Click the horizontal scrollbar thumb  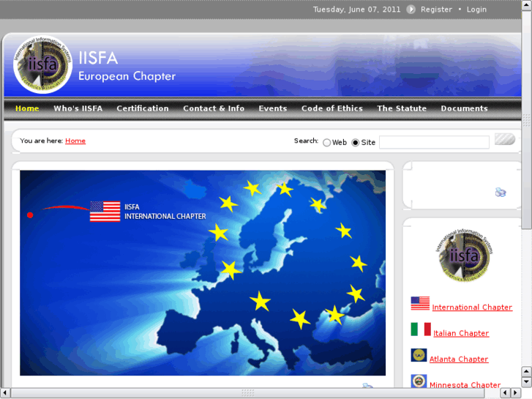247,393
